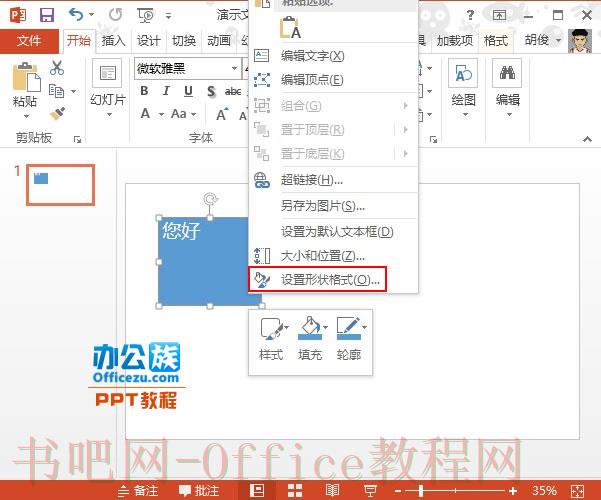Choose 设置为默认文本框(D)
The image size is (601, 500).
point(333,232)
